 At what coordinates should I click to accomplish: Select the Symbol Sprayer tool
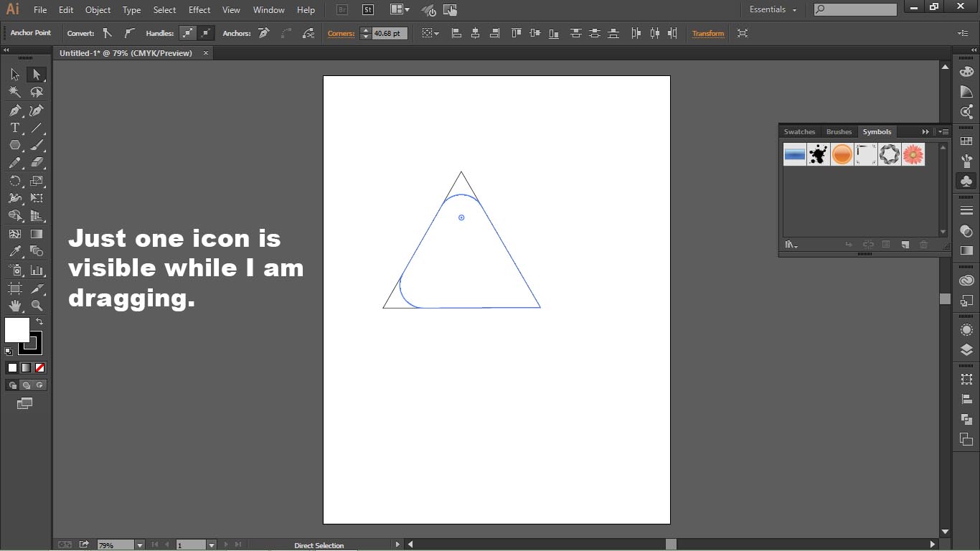15,270
